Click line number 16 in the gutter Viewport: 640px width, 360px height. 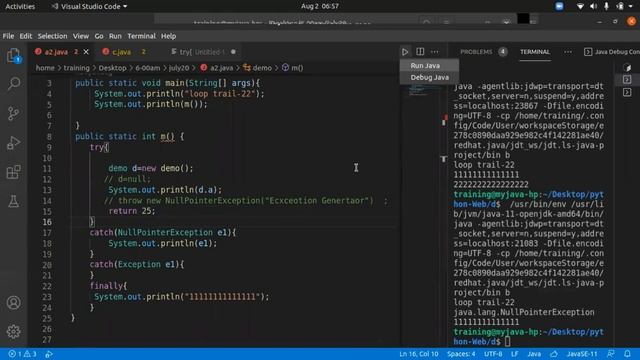[x=47, y=222]
